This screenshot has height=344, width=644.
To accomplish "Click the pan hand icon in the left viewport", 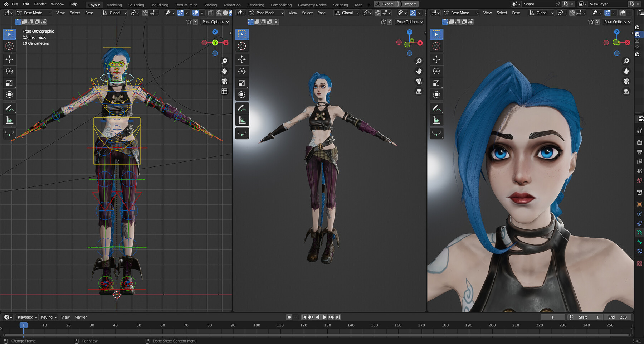I will (225, 71).
